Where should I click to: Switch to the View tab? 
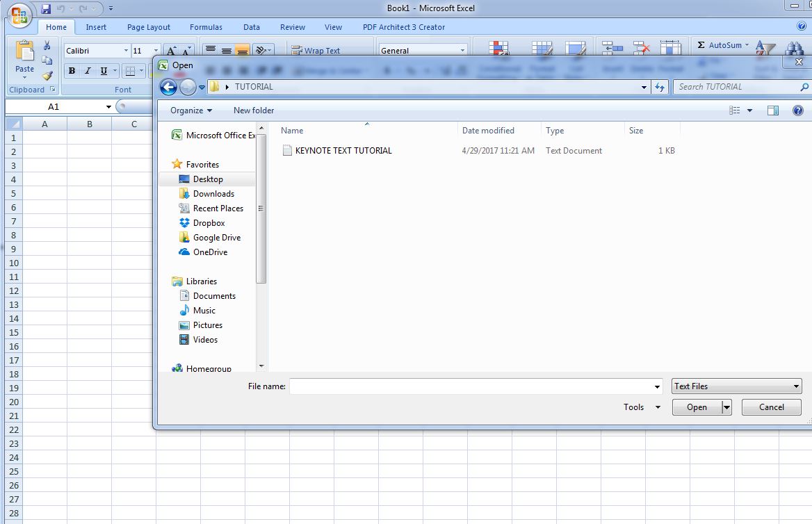coord(333,27)
